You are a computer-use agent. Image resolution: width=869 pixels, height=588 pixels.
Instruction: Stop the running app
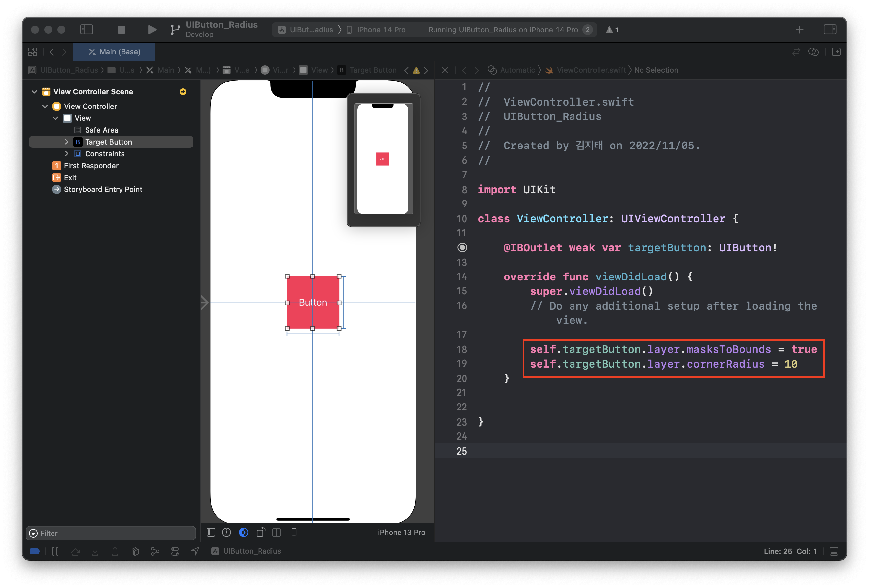click(x=121, y=29)
